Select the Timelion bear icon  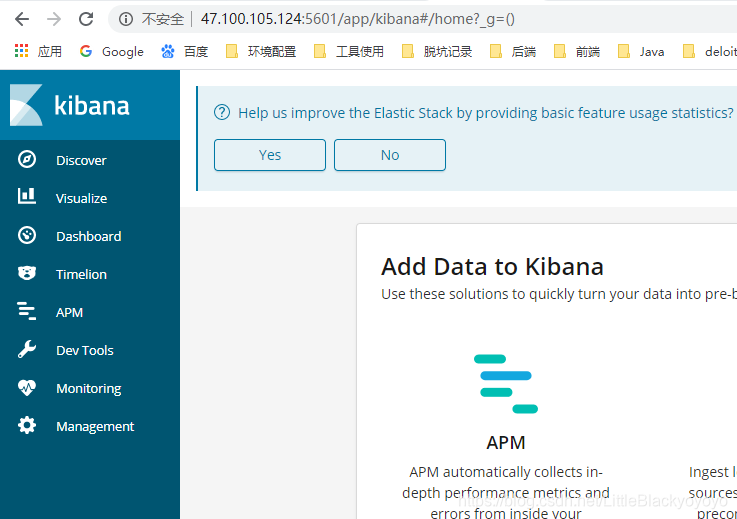coord(27,274)
